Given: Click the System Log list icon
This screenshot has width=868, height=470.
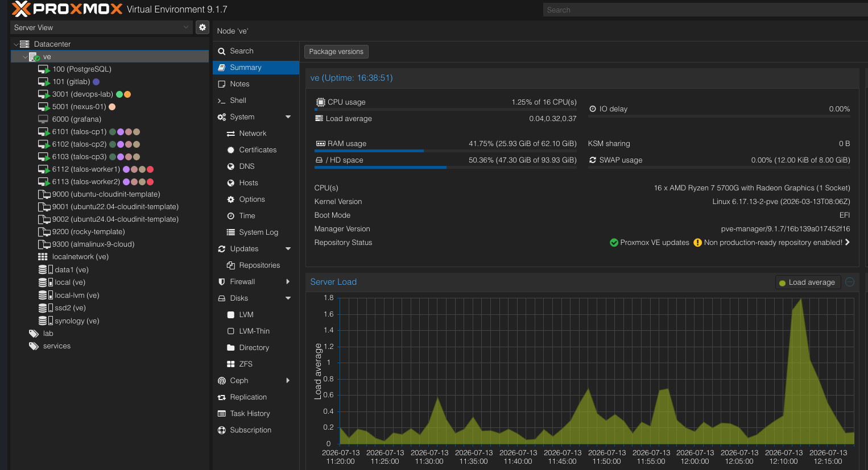Looking at the screenshot, I should click(x=231, y=232).
